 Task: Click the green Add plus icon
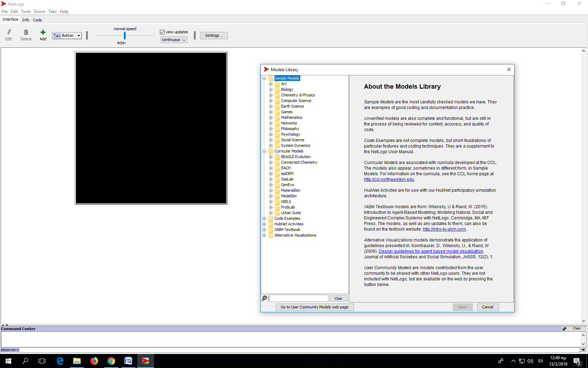pyautogui.click(x=43, y=32)
